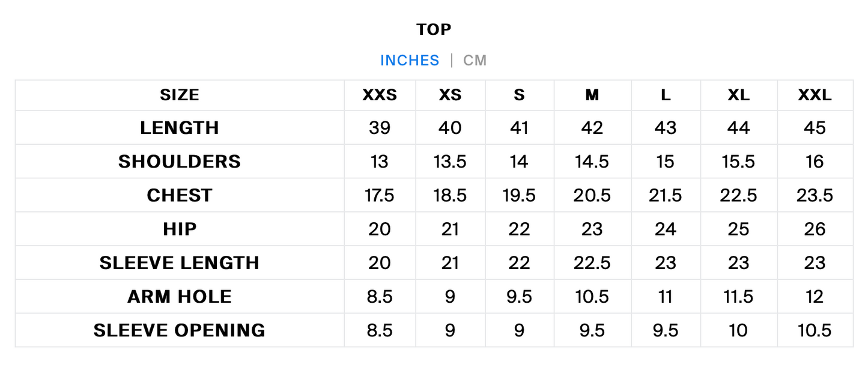
Task: Click the SLEEVE OPENING row label
Action: tap(180, 330)
